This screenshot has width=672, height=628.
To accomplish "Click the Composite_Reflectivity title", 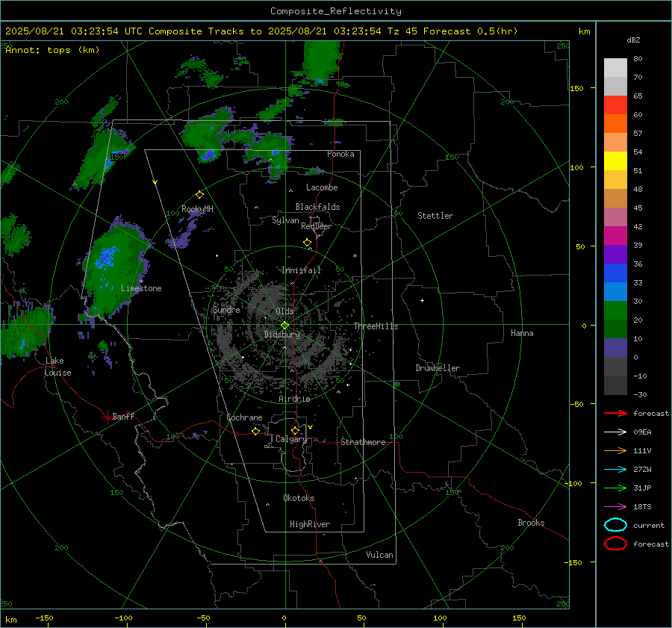I will click(335, 11).
